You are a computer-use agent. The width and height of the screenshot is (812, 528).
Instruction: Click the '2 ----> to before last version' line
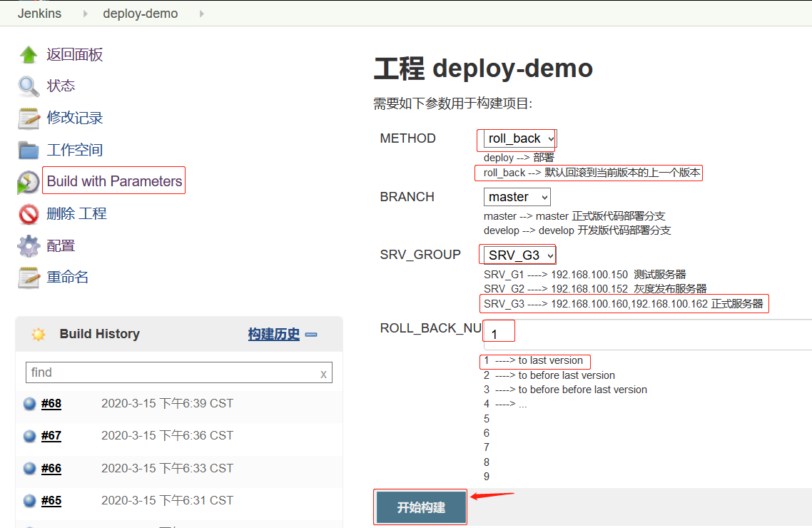[549, 375]
